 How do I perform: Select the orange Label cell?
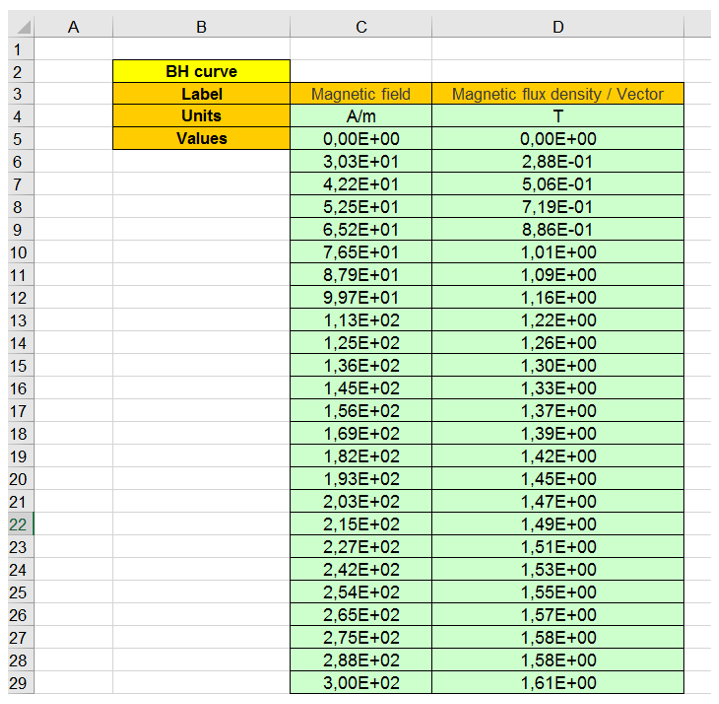pos(201,94)
